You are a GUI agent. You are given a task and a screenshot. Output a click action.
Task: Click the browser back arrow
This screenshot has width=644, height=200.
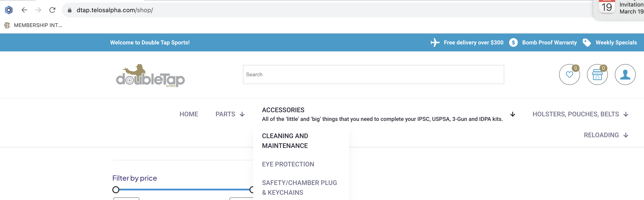(24, 10)
